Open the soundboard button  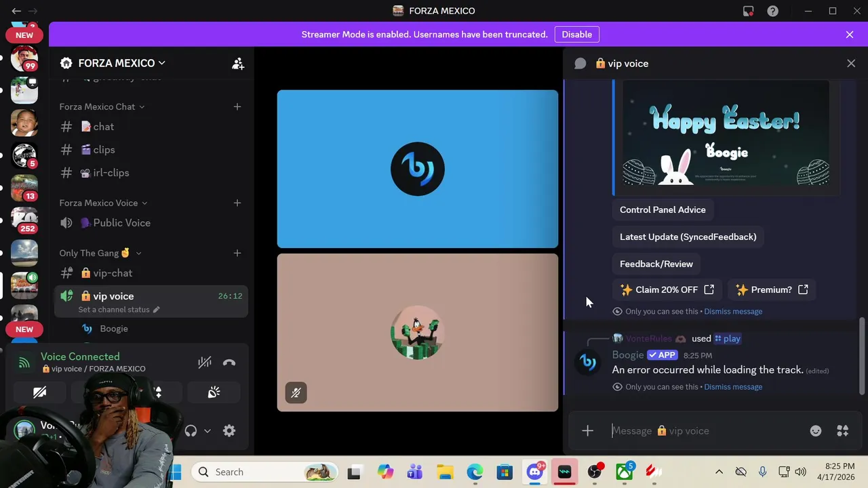pyautogui.click(x=214, y=392)
